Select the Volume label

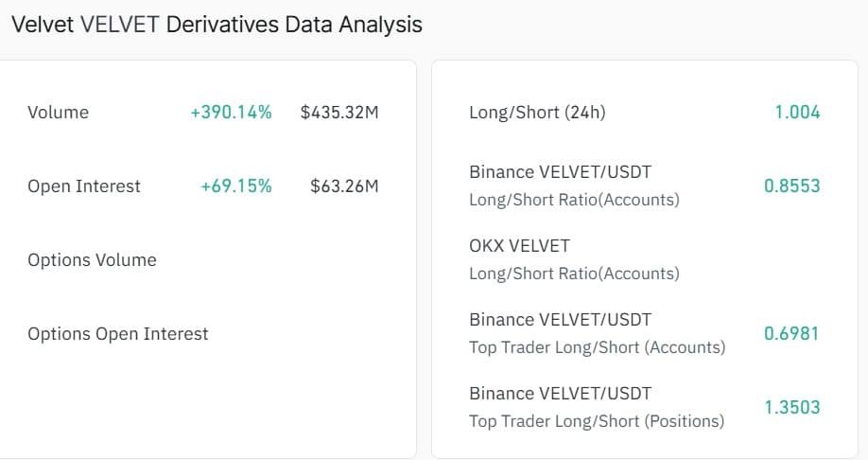(58, 113)
